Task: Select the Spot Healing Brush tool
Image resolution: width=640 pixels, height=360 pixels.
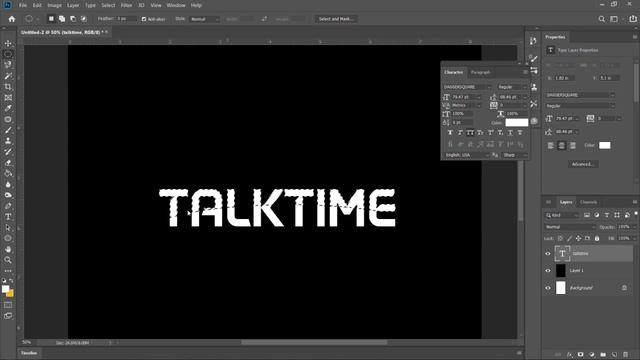Action: (x=8, y=119)
